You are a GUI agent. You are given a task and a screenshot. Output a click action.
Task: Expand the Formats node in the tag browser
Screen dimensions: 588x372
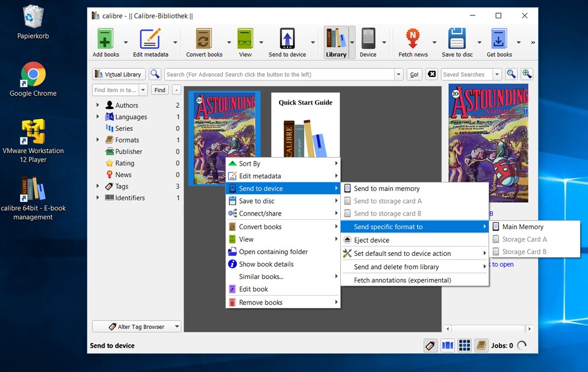[x=98, y=140]
